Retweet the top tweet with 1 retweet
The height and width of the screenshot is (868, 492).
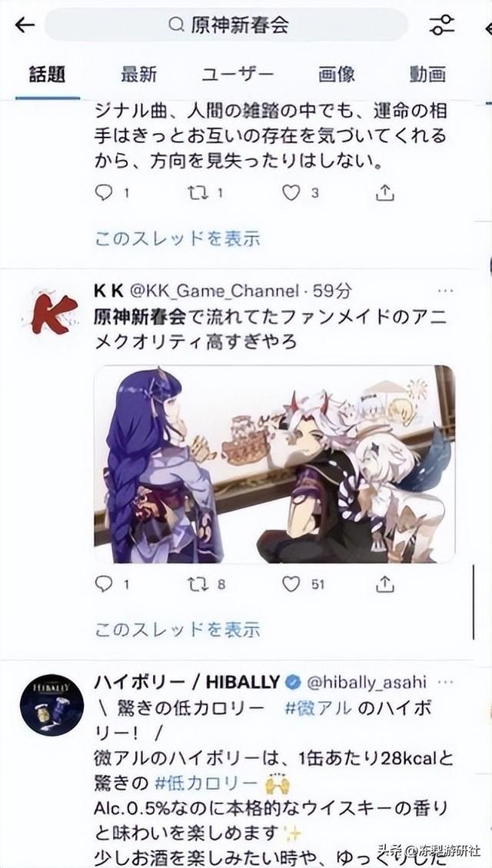pyautogui.click(x=198, y=193)
